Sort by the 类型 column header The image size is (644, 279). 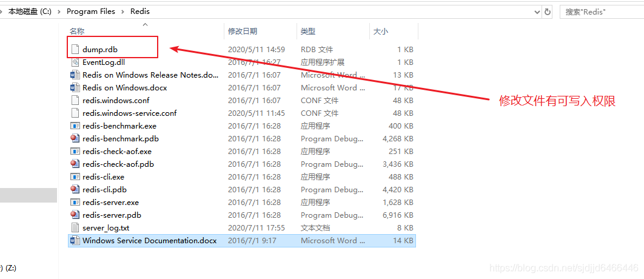coord(308,31)
